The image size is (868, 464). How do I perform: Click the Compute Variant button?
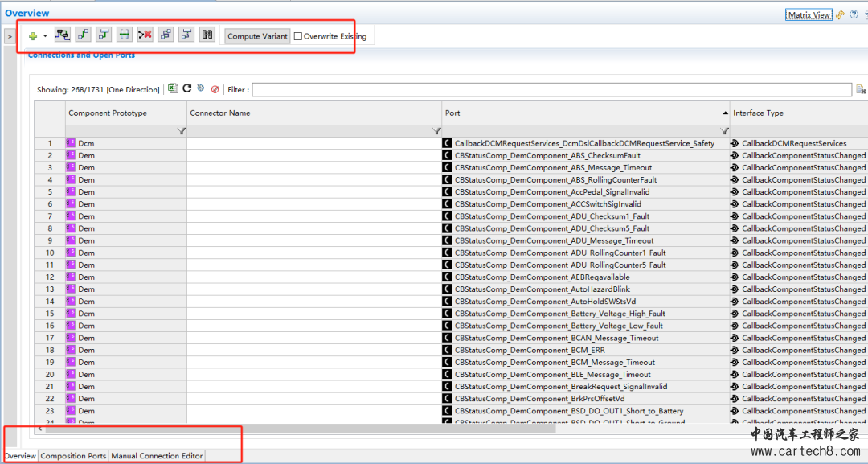[257, 36]
